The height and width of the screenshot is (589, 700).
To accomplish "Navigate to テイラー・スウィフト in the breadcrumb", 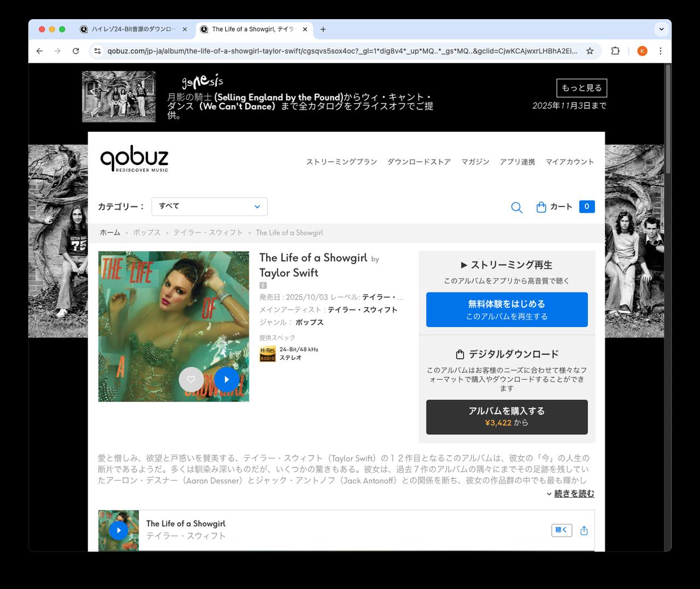I will point(208,232).
